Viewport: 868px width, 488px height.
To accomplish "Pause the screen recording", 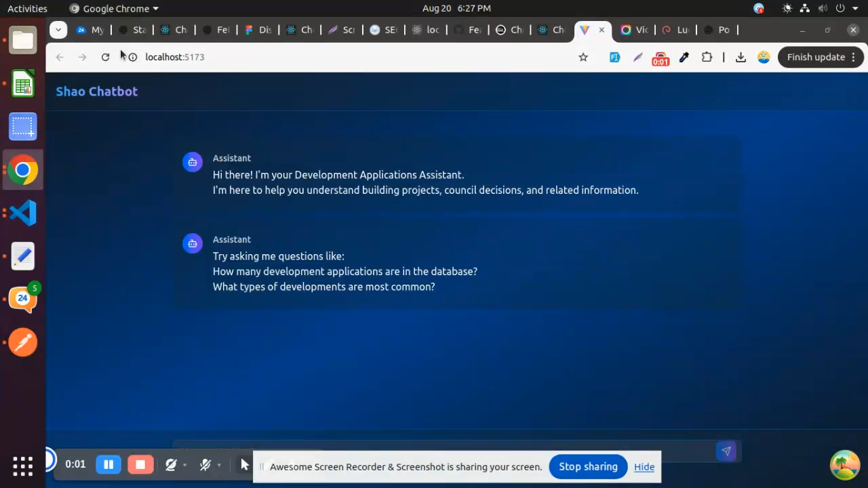I will [x=108, y=464].
